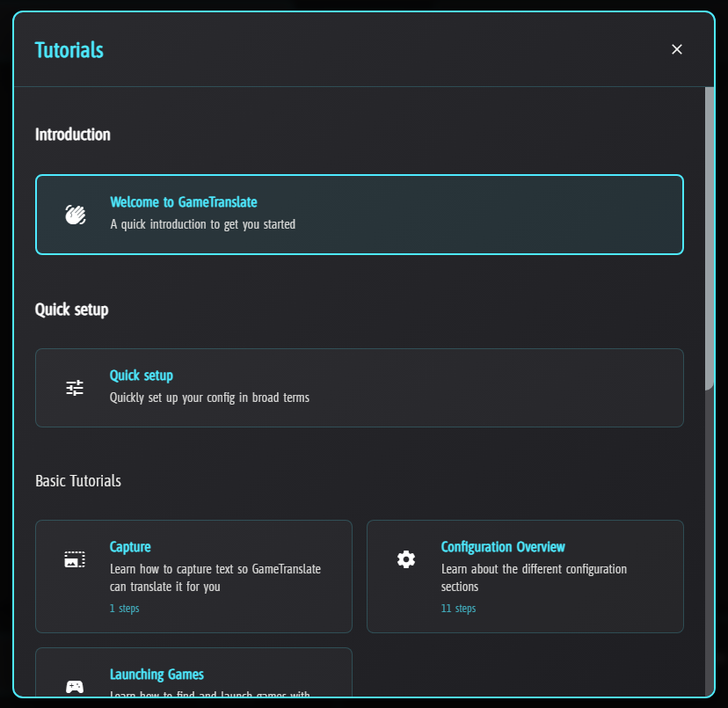
Task: Close the Tutorials dialog
Action: coord(677,49)
